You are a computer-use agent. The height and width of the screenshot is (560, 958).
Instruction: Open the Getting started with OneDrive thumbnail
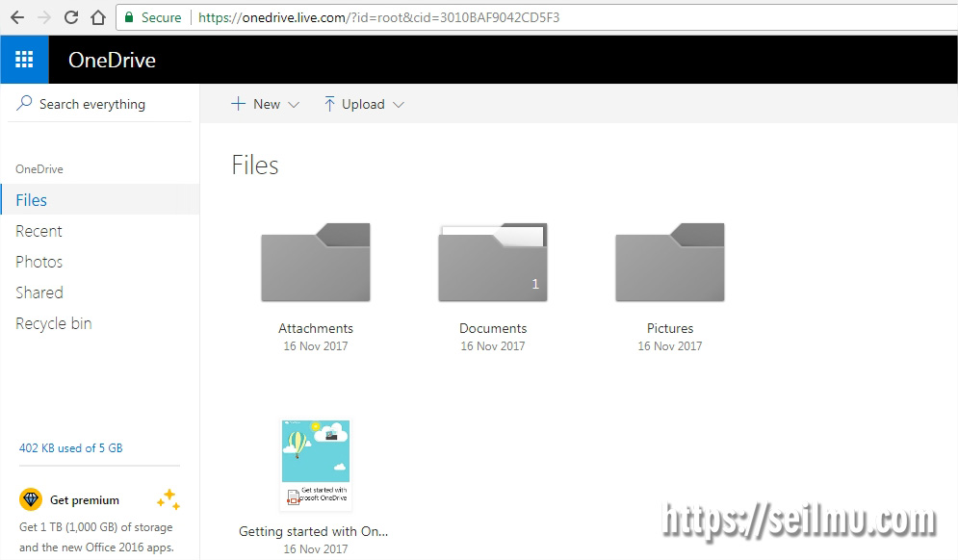coord(315,465)
